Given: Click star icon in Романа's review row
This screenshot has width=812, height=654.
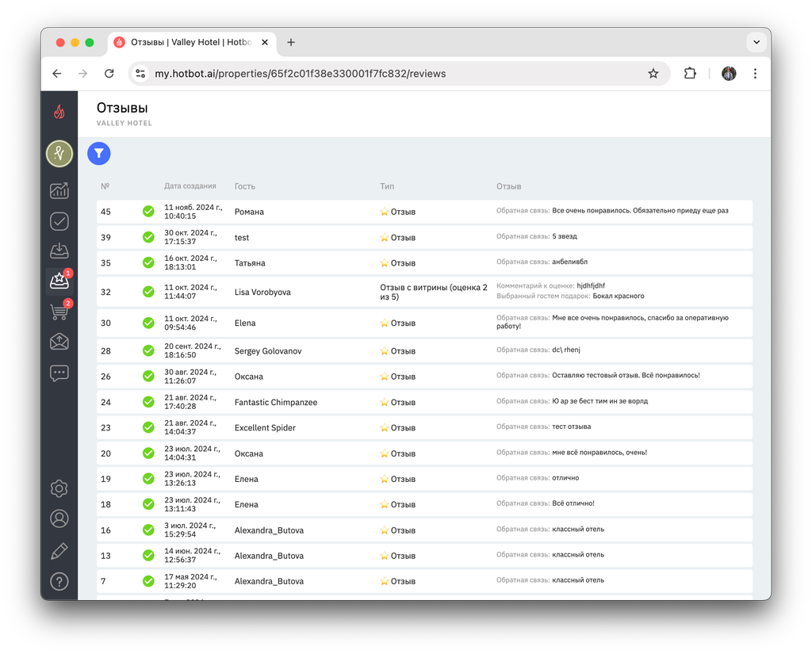Looking at the screenshot, I should pyautogui.click(x=385, y=212).
